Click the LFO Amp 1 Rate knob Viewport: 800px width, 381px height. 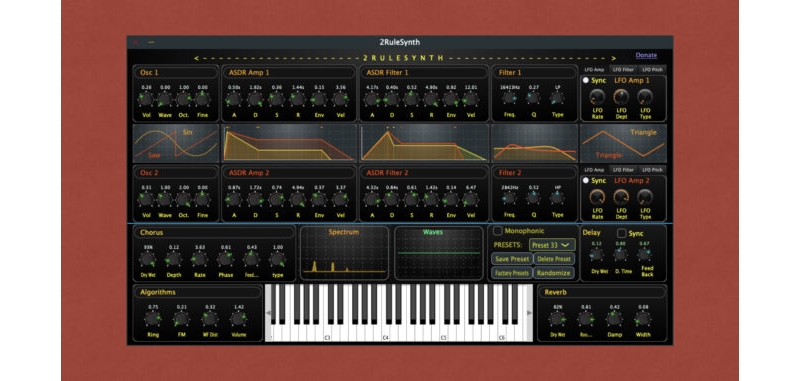tap(597, 97)
